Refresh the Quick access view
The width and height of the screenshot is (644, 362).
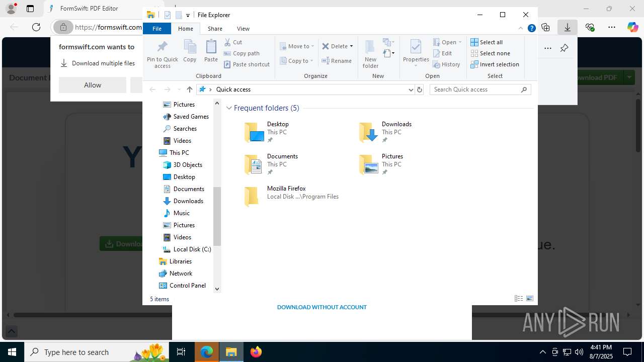click(420, 89)
